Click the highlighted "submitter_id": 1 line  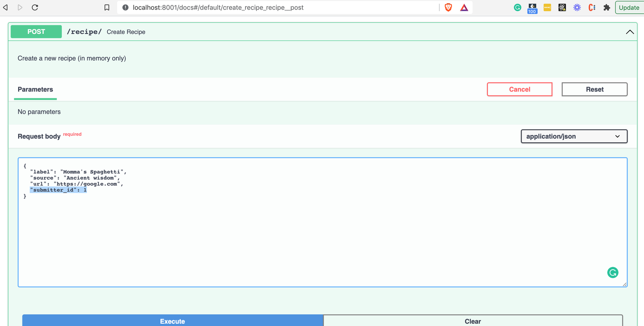point(58,190)
